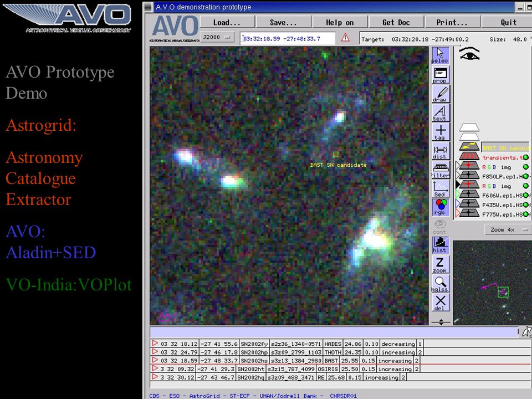
Task: Toggle the F435W image plane icon
Action: pos(469,203)
